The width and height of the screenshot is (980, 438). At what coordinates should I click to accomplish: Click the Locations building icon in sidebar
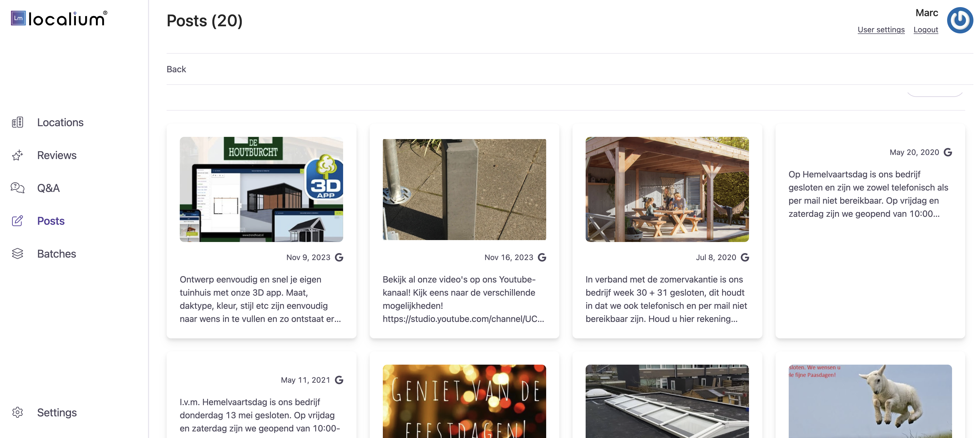pos(18,122)
